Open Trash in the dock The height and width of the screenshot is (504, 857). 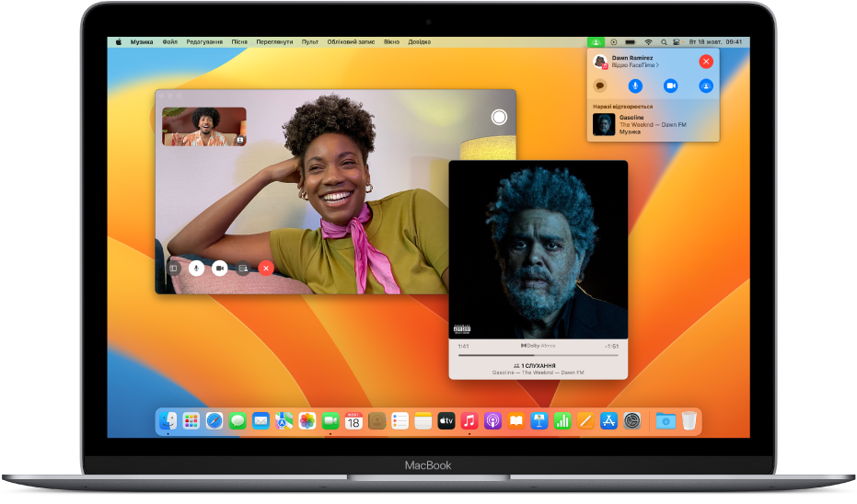click(689, 421)
